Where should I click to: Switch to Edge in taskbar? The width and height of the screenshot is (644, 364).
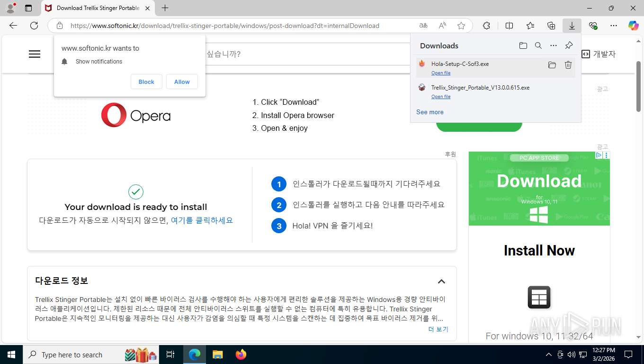coord(195,355)
